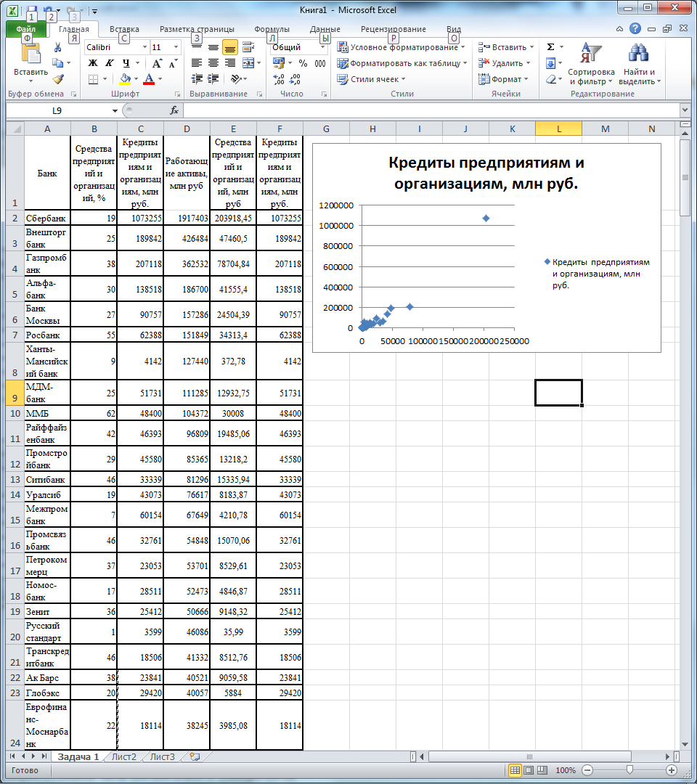Image resolution: width=697 pixels, height=784 pixels.
Task: Select the chart title text
Action: pyautogui.click(x=486, y=173)
